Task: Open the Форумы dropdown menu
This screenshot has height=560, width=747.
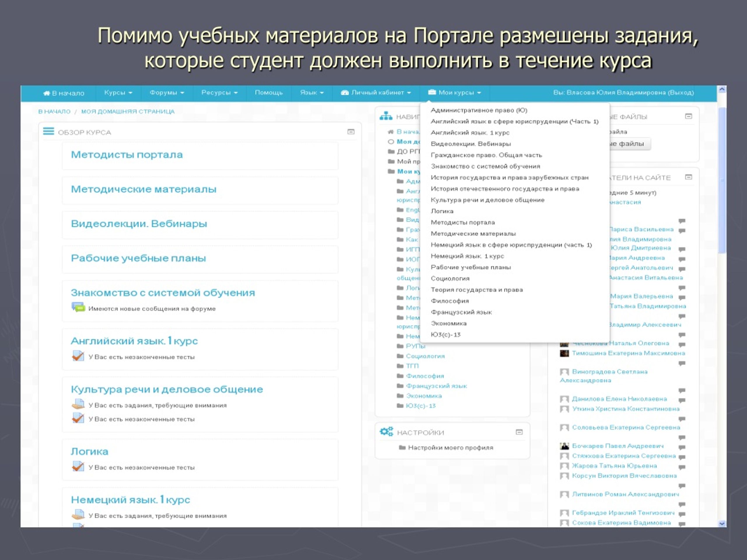Action: (x=167, y=92)
